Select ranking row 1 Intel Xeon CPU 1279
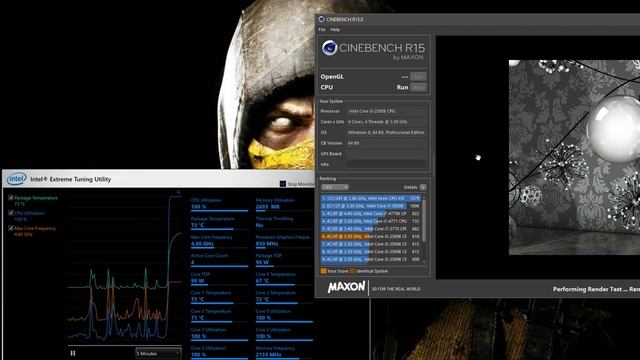Image resolution: width=640 pixels, height=360 pixels. point(371,198)
